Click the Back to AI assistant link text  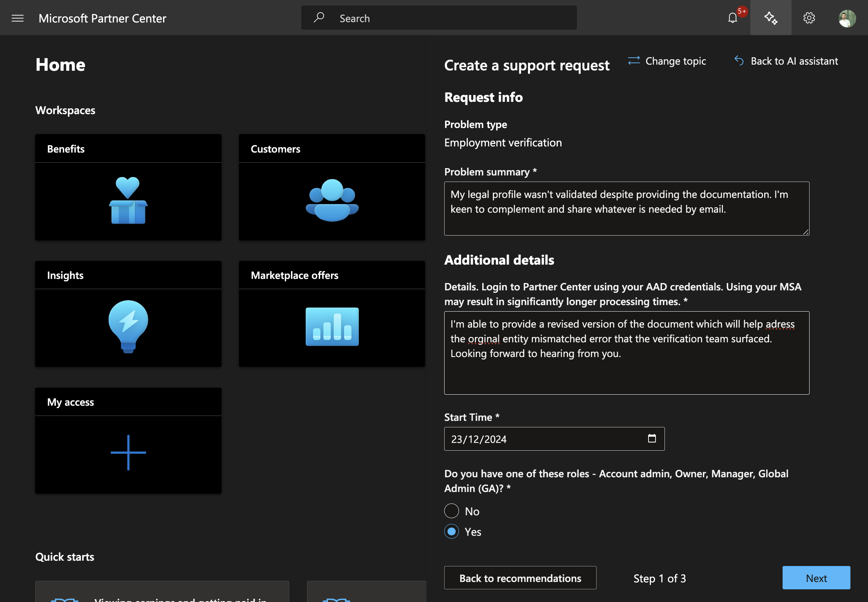click(794, 61)
